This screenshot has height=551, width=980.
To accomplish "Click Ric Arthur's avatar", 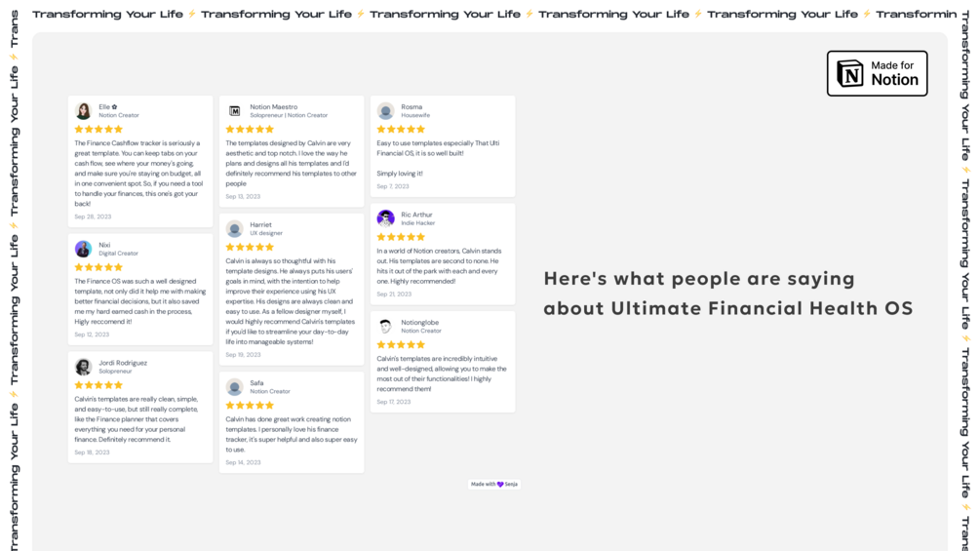I will (x=385, y=218).
